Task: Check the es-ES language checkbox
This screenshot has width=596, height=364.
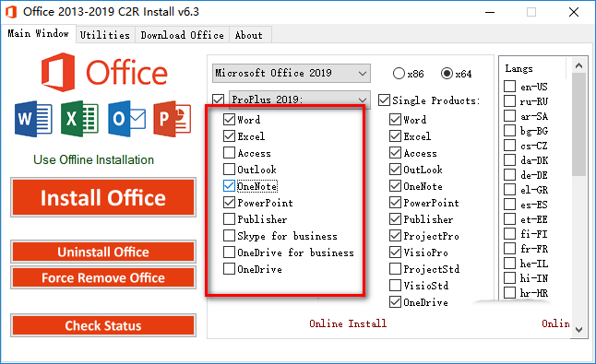Action: (509, 205)
